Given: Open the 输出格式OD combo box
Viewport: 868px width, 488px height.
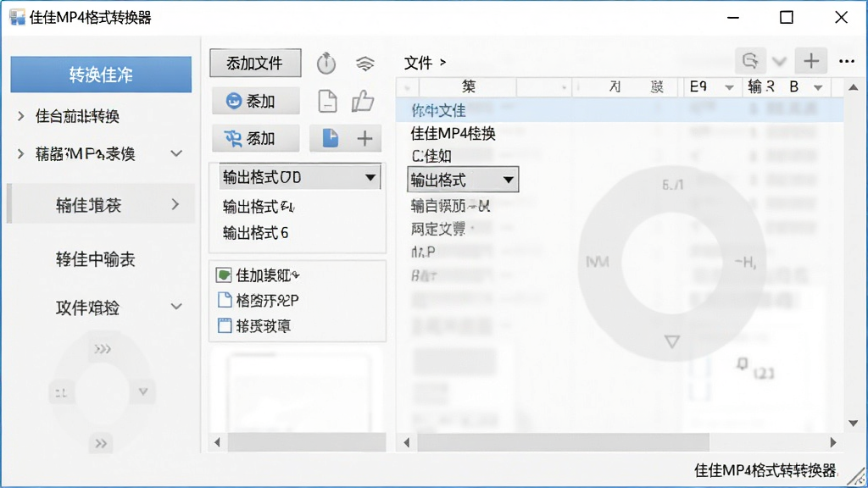Looking at the screenshot, I should [299, 178].
